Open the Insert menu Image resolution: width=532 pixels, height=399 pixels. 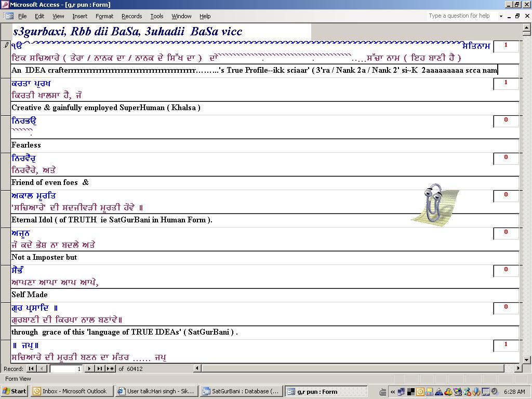click(79, 16)
